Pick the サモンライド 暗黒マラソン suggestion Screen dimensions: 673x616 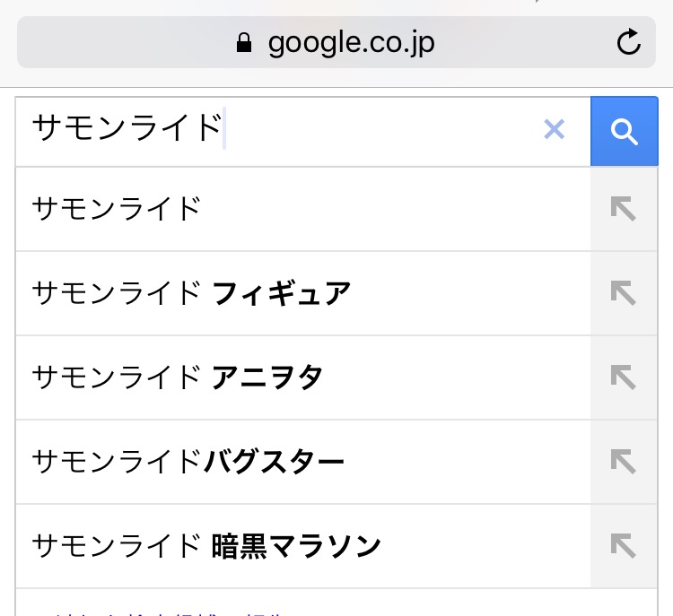pos(206,546)
